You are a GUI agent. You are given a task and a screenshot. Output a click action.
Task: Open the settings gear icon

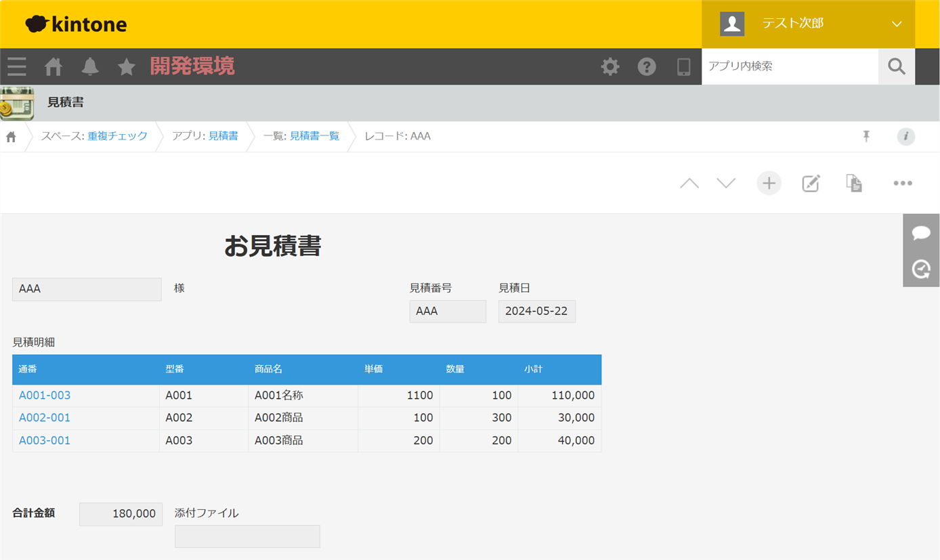click(610, 66)
